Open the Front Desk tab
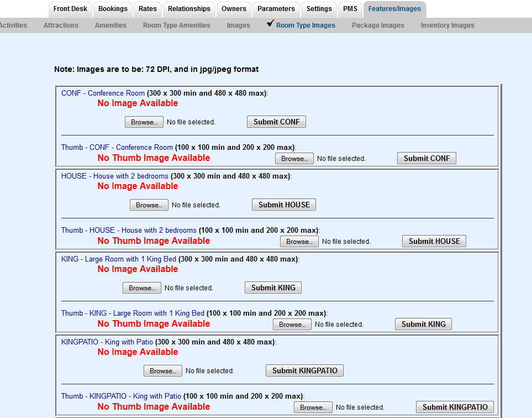Image resolution: width=532 pixels, height=418 pixels. point(70,9)
